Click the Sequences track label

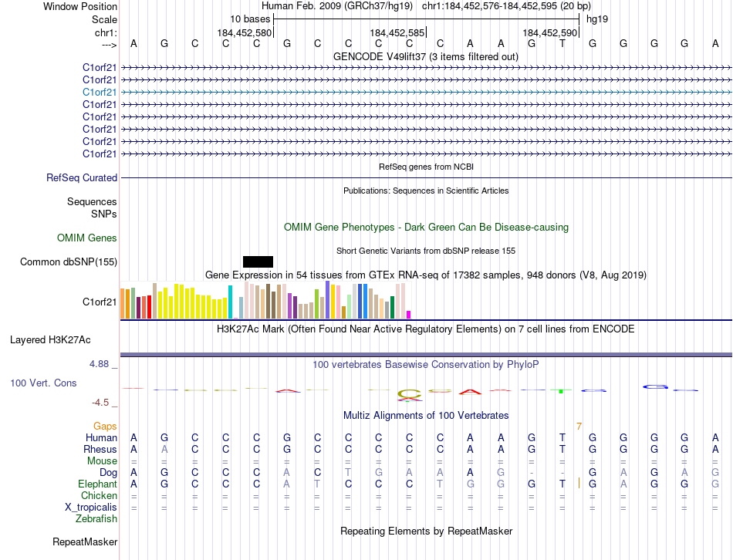[92, 201]
